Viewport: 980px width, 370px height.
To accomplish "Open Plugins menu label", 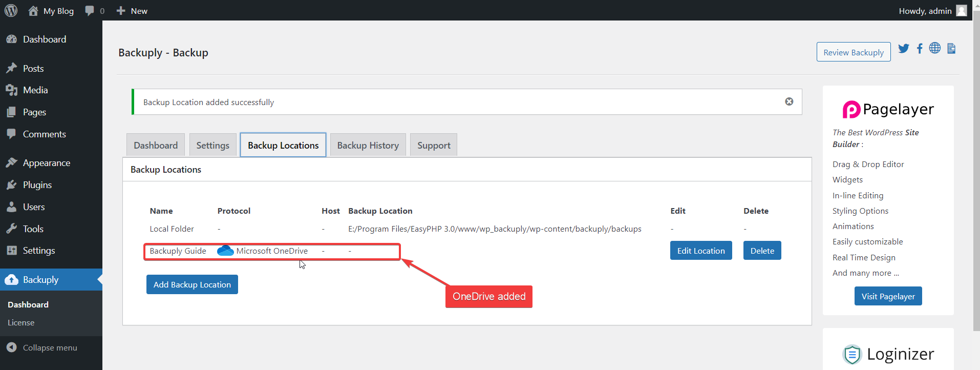I will 37,185.
